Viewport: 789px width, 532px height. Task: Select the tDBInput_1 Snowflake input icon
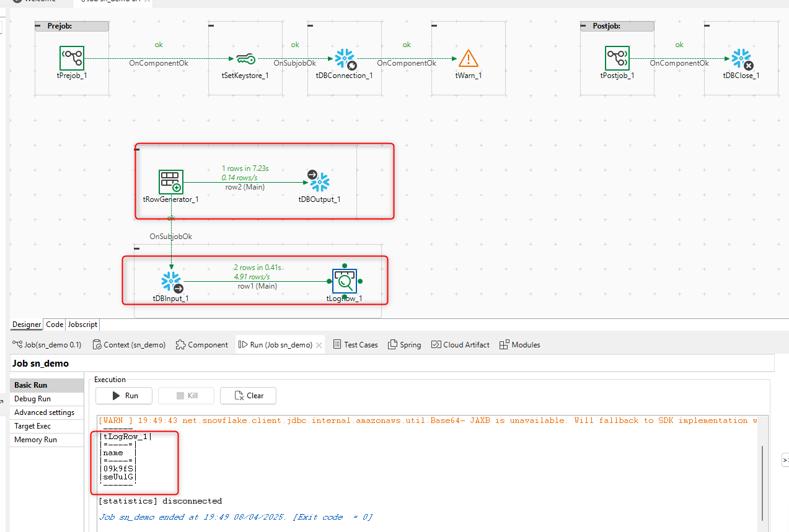click(170, 281)
